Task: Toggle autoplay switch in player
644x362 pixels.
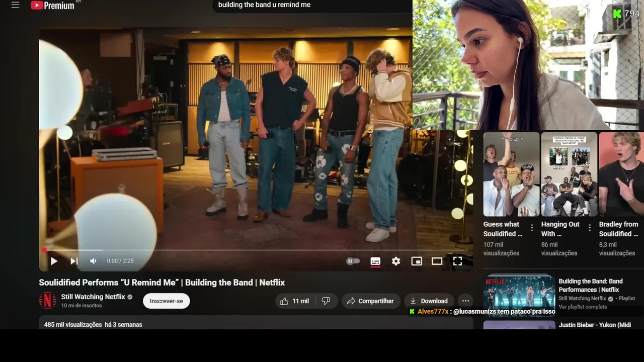Action: (x=353, y=261)
